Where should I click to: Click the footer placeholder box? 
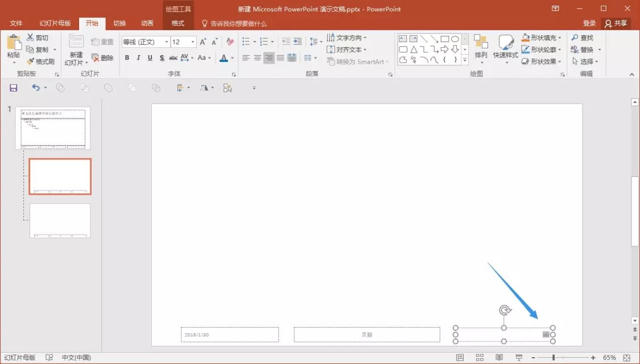pos(367,334)
